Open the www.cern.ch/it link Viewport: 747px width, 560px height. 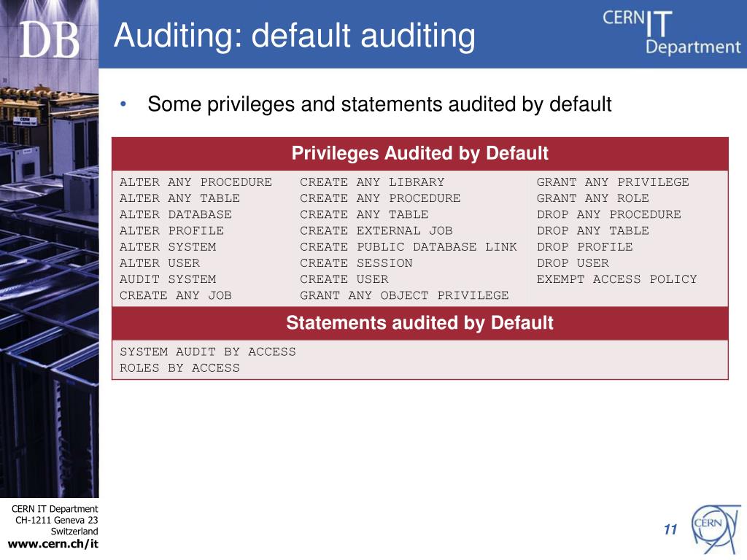[53, 544]
